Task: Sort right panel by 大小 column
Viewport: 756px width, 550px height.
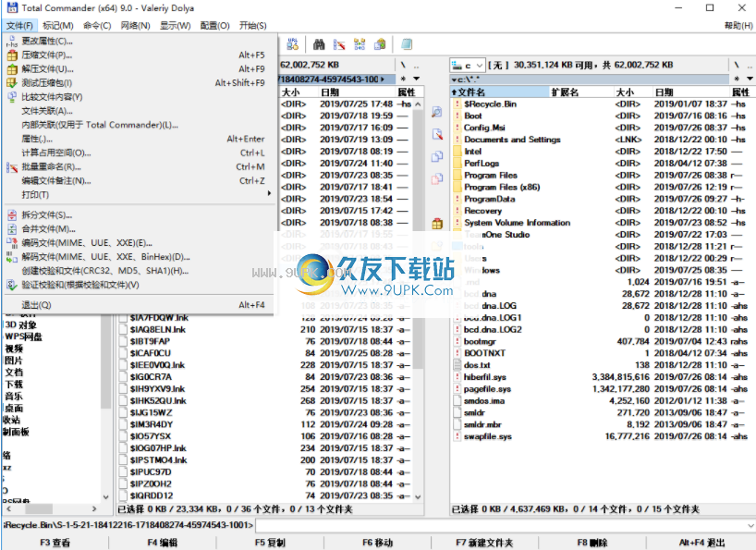Action: (x=633, y=92)
